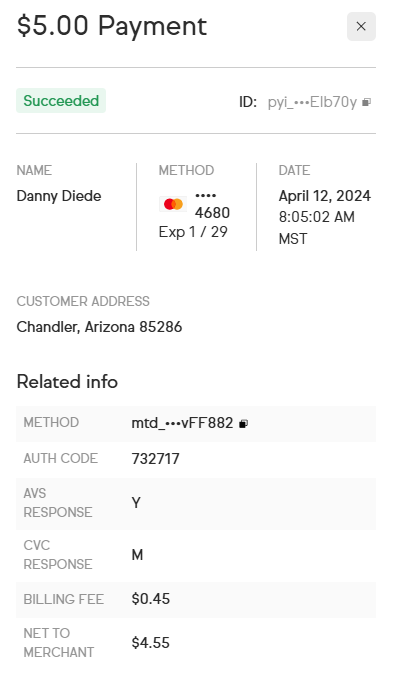Click the date April 12, 2024
395x679 pixels.
coord(324,196)
